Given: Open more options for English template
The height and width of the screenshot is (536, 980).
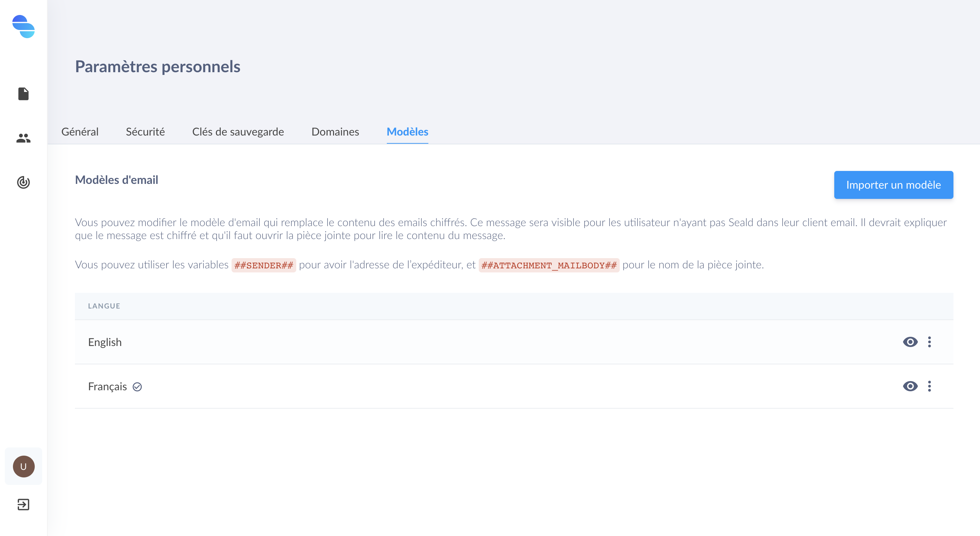Looking at the screenshot, I should [x=929, y=342].
